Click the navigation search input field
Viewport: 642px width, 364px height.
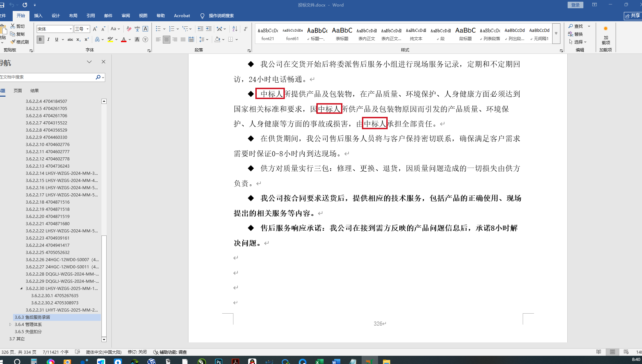47,77
